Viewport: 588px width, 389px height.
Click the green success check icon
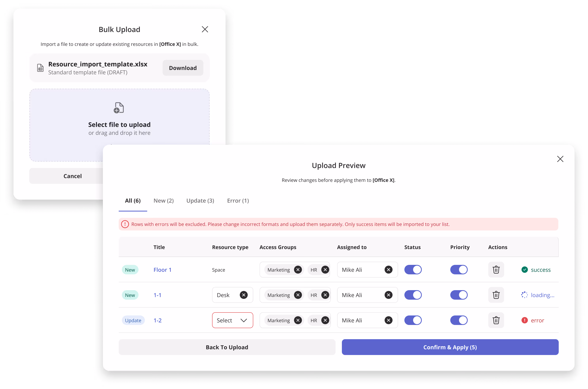pos(524,270)
